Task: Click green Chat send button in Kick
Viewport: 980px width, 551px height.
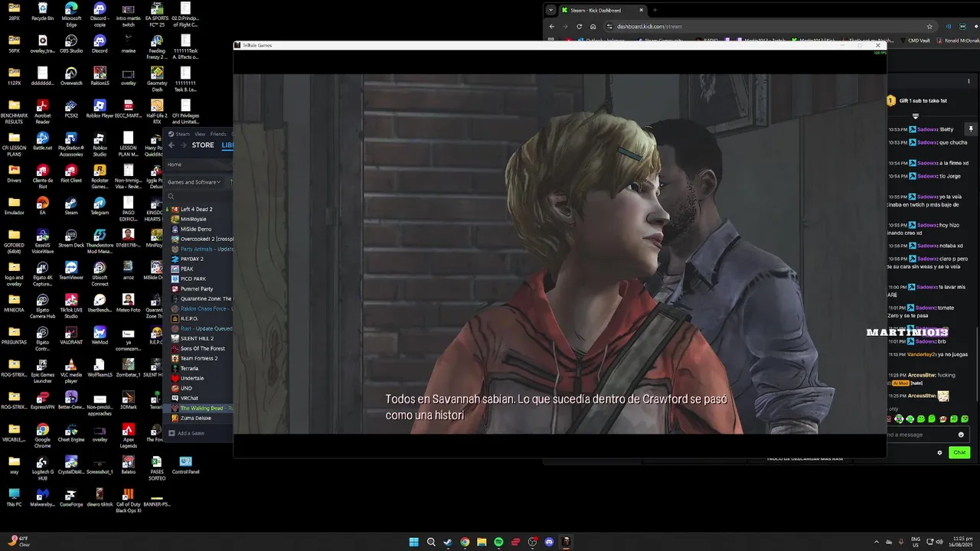Action: (x=959, y=452)
